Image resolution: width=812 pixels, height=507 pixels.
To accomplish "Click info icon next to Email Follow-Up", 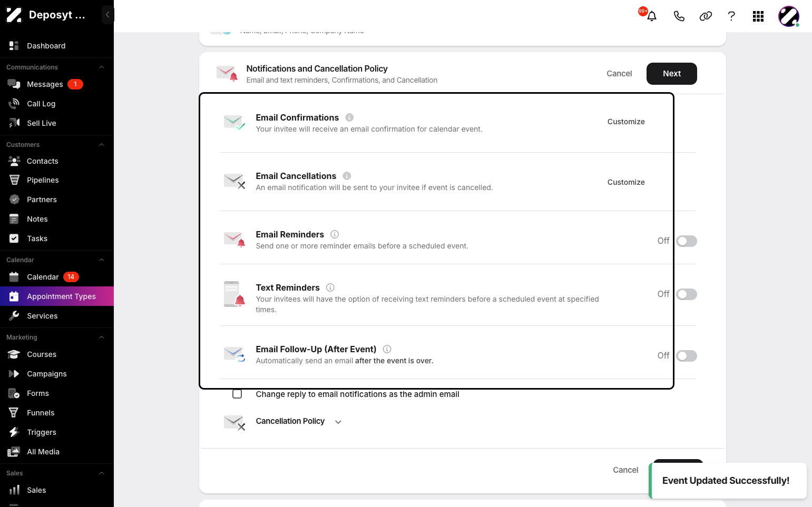I will click(x=387, y=349).
